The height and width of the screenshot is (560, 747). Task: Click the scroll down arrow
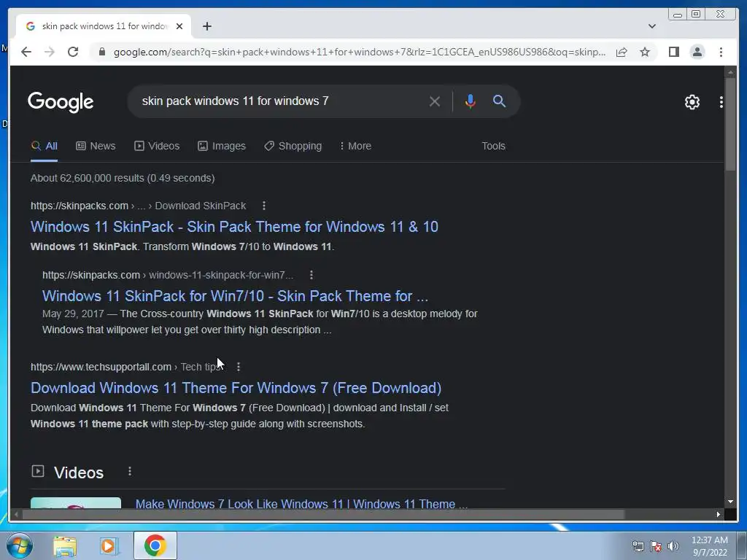(730, 502)
